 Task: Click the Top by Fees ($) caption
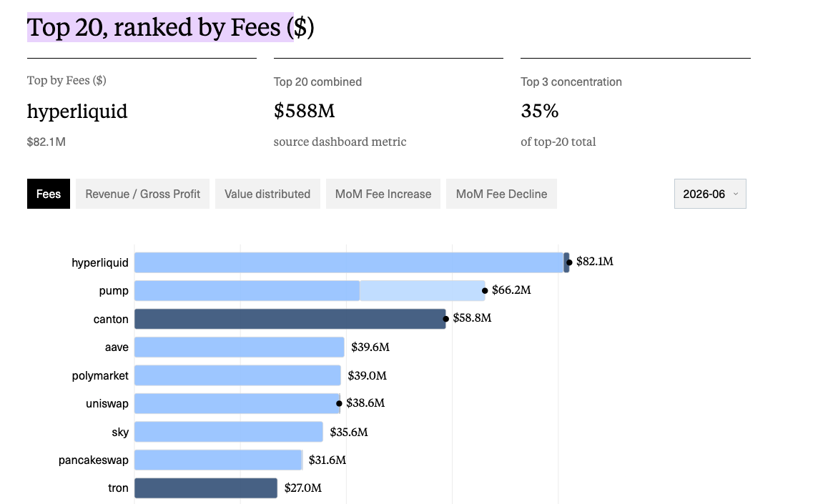66,80
